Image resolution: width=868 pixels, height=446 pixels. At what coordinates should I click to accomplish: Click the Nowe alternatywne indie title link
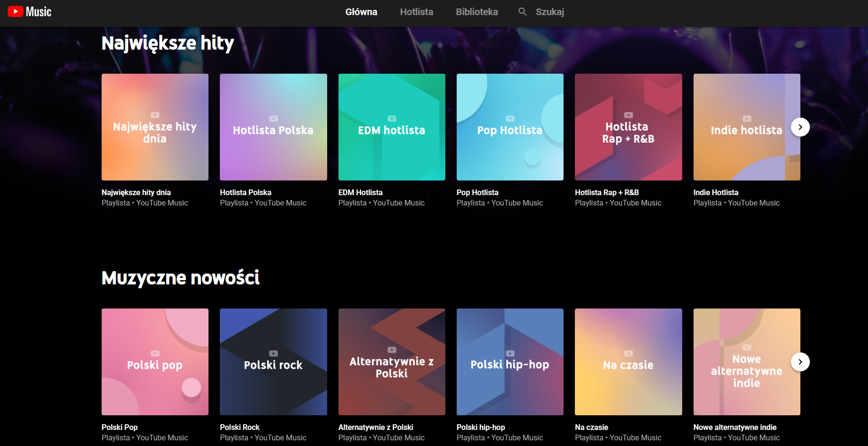point(735,427)
